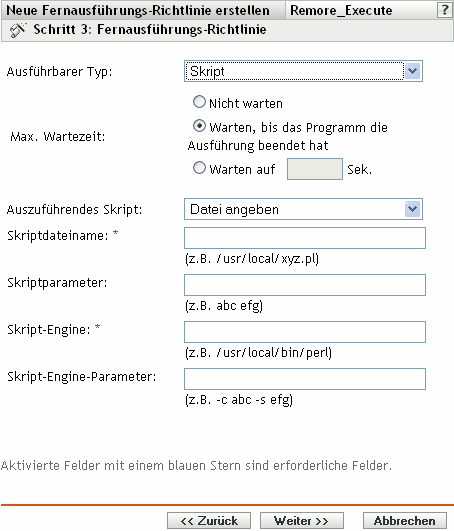Select Warten, bis das Programm beendet hat
Screen dimensions: 454x531
pyautogui.click(x=199, y=126)
